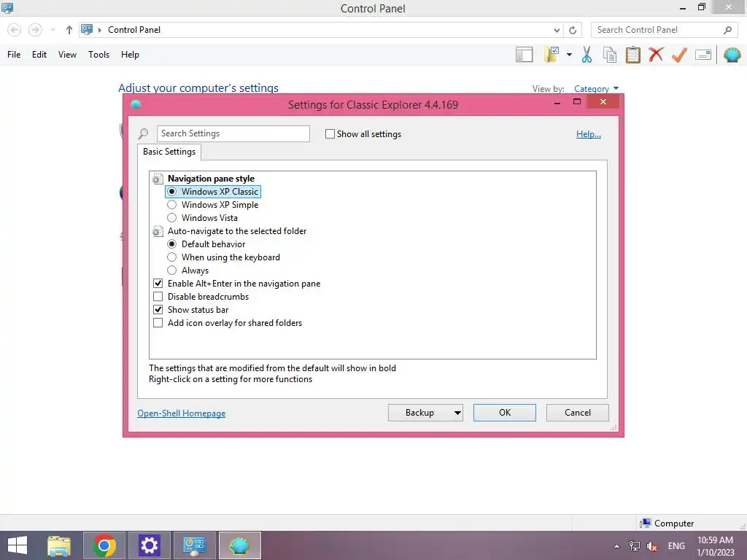Click the Up one level arrow
The height and width of the screenshot is (560, 747).
[69, 30]
